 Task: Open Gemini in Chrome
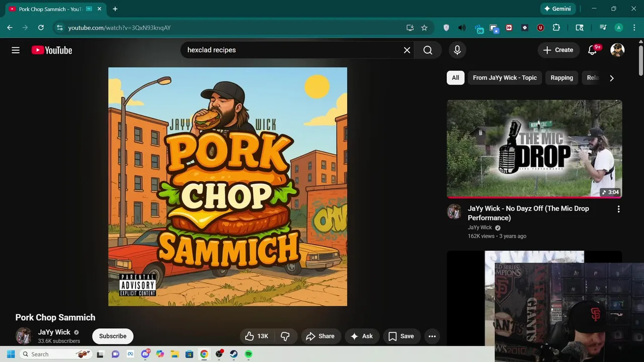557,9
